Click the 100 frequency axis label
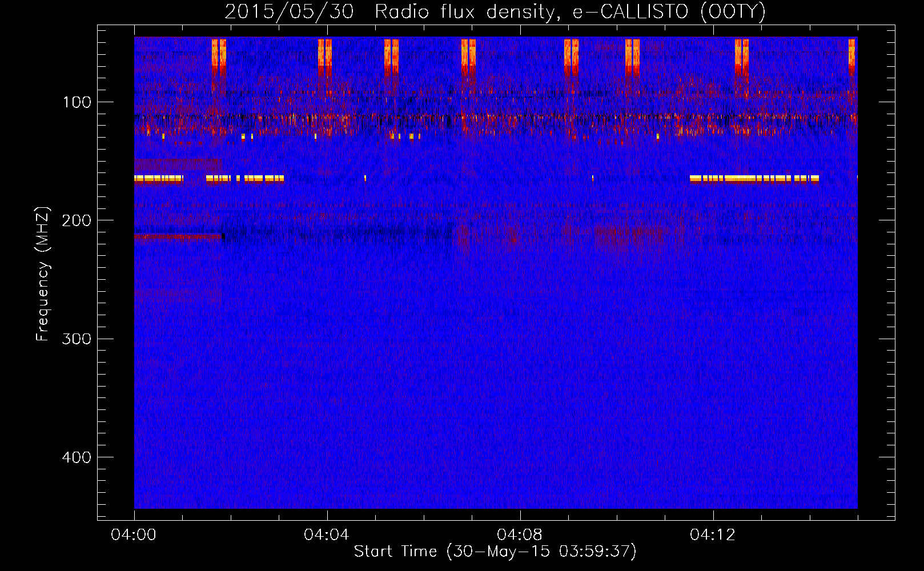This screenshot has height=571, width=924. coord(77,103)
